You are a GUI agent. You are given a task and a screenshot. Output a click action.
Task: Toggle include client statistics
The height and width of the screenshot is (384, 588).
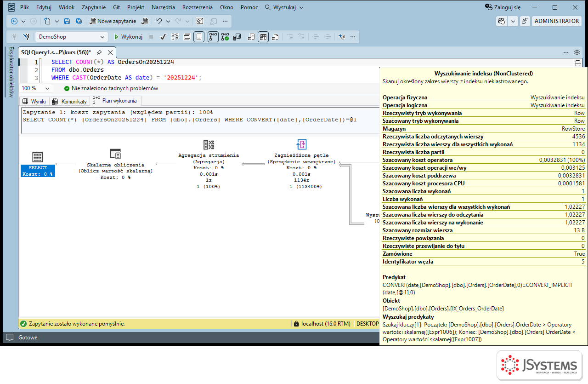tap(237, 37)
